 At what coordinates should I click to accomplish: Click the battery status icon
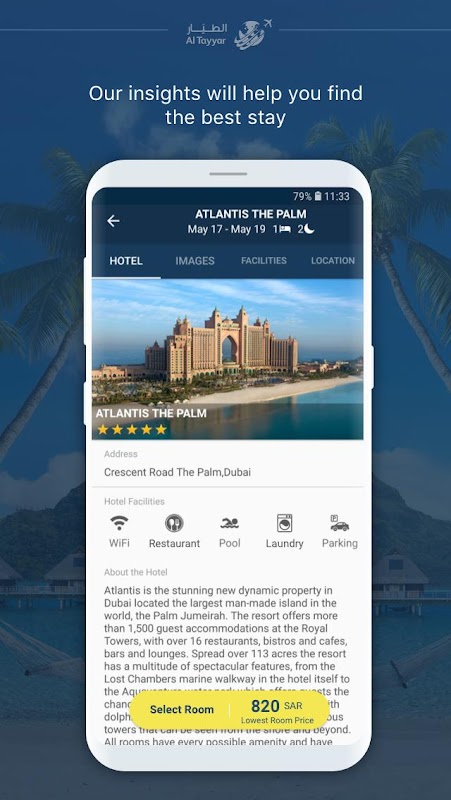click(318, 196)
